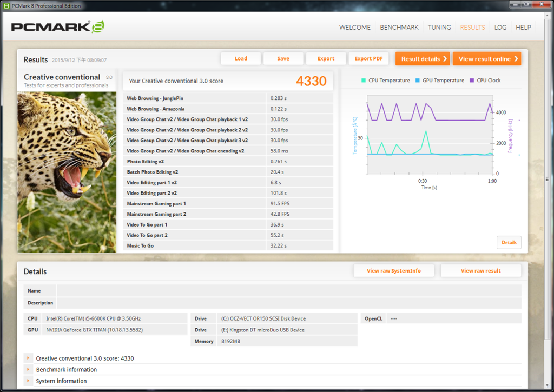Click Video Editing part 2 v2 row
This screenshot has height=392, width=554.
click(x=228, y=193)
